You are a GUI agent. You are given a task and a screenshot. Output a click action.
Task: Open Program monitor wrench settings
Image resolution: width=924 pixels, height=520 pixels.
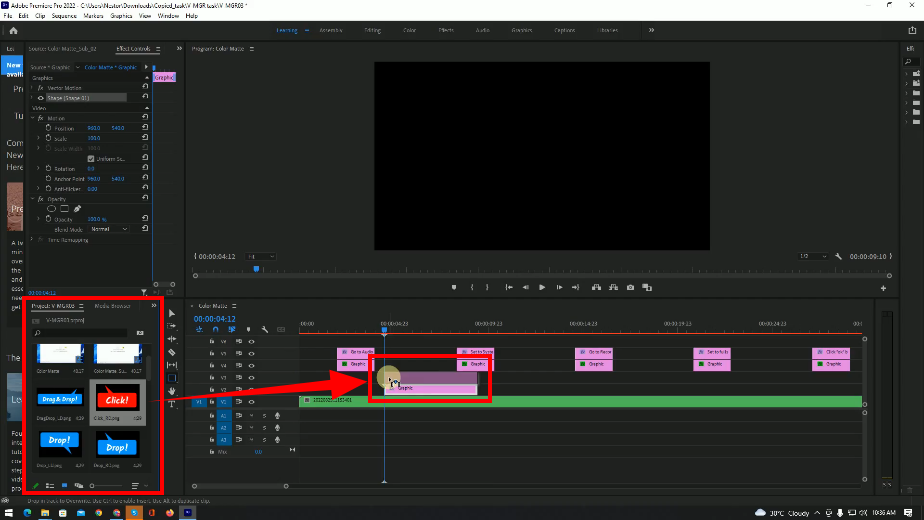click(x=839, y=256)
